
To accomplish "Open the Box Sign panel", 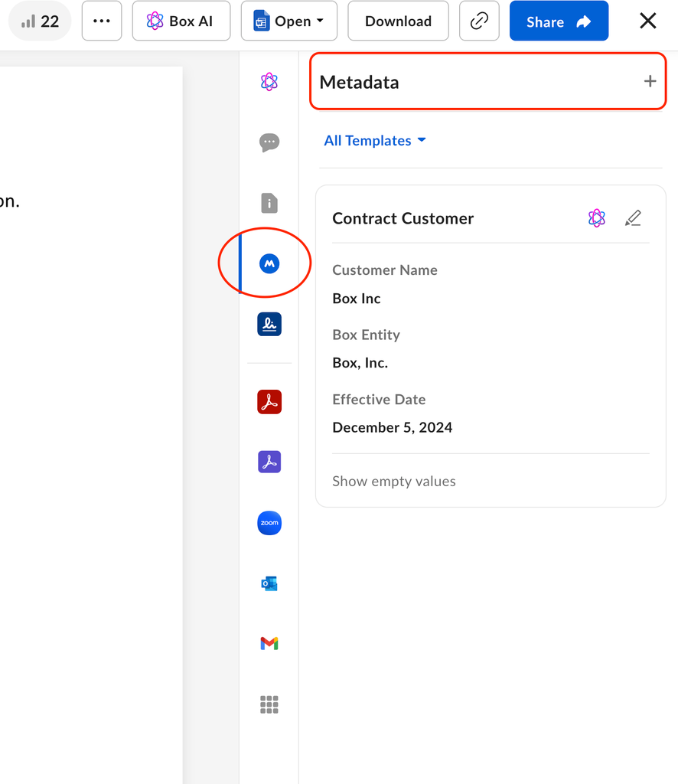I will coord(269,324).
